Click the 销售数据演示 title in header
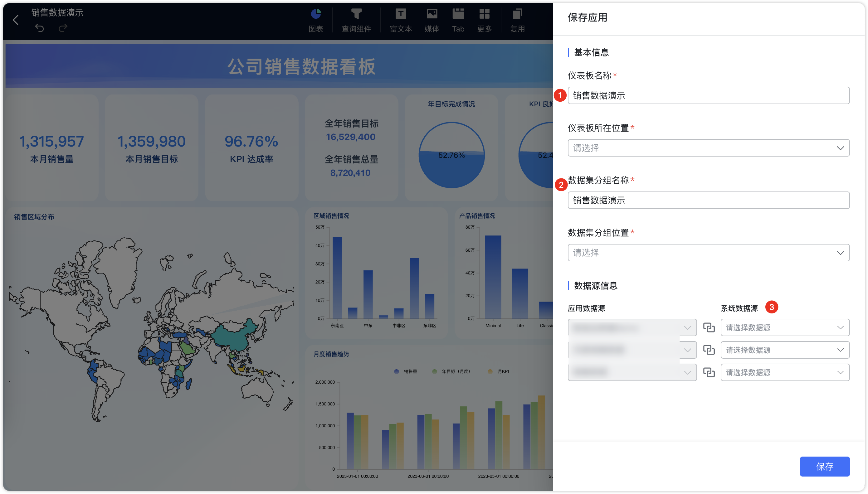This screenshot has width=868, height=494. coord(57,12)
